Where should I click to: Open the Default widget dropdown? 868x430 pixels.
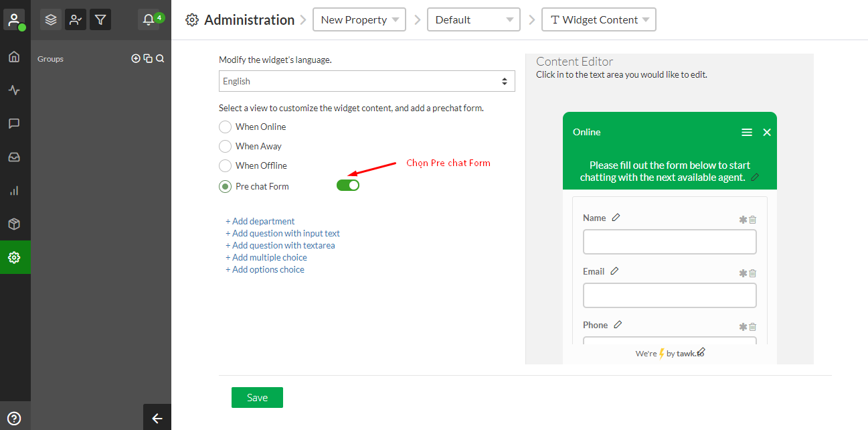474,19
